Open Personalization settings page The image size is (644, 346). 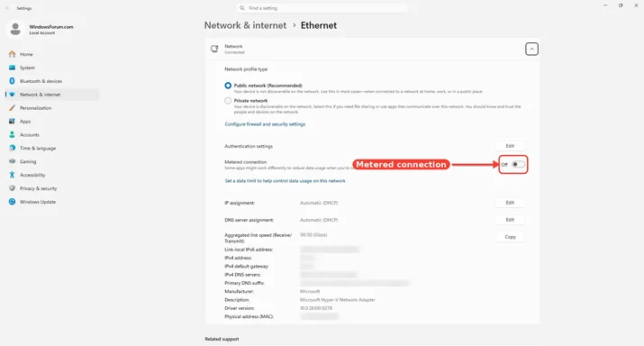coord(52,108)
